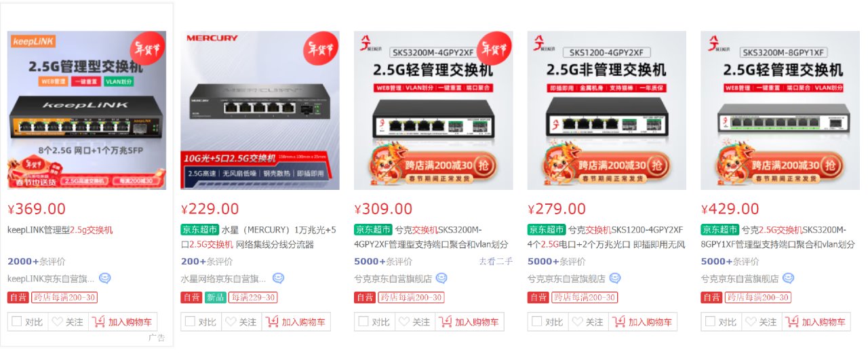The image size is (868, 354).
Task: Tick 对比 checkbox for keepLINK switch
Action: click(x=17, y=321)
